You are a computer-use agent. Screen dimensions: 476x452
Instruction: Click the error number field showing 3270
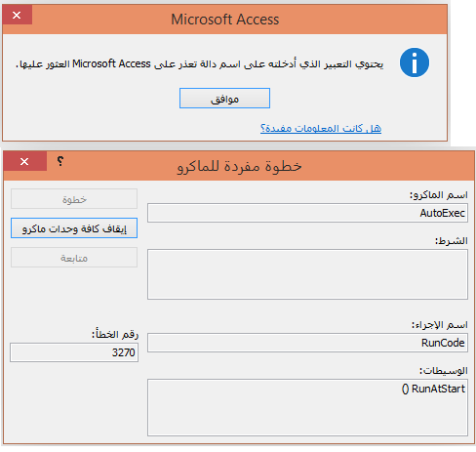coord(74,352)
